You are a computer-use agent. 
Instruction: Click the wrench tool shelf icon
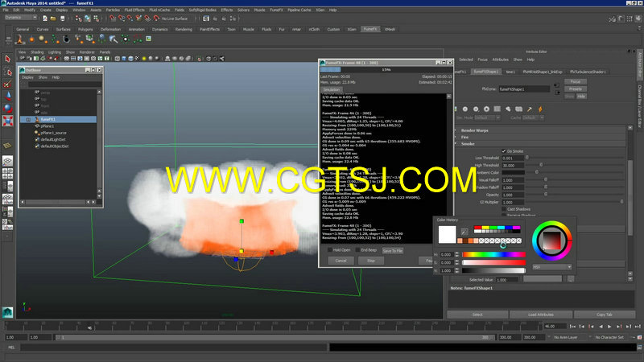(x=114, y=39)
